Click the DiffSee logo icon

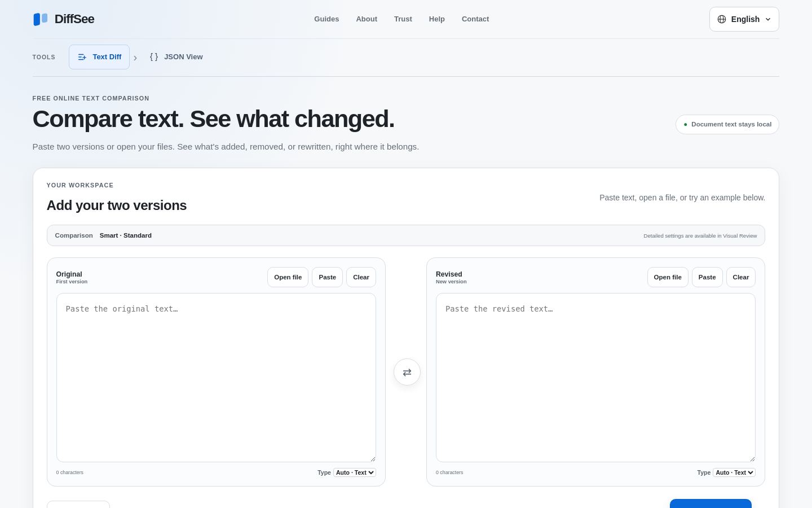tap(40, 19)
